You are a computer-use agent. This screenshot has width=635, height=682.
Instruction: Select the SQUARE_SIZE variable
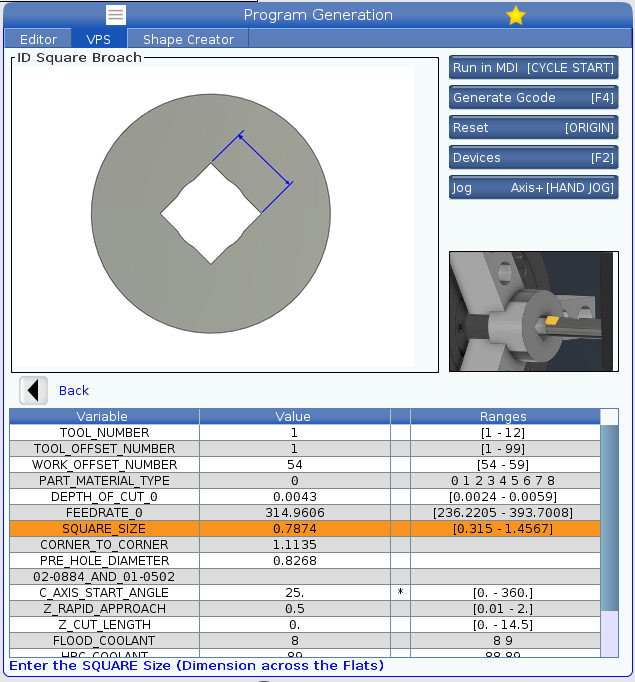click(104, 529)
